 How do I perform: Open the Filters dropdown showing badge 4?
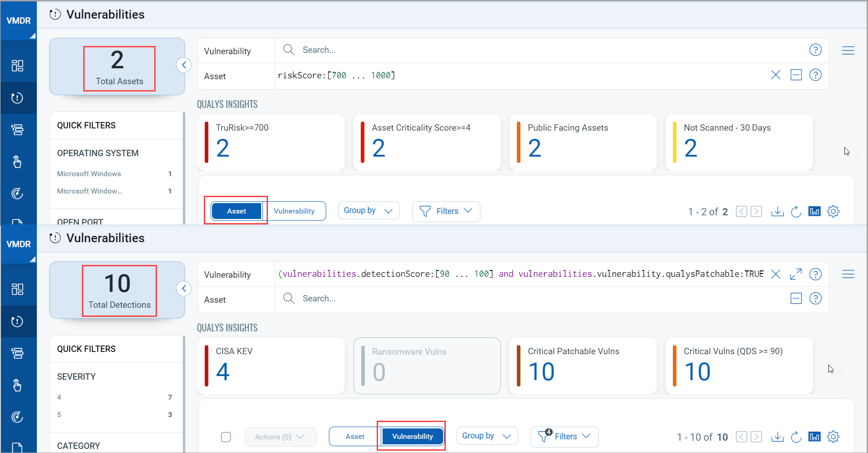coord(564,437)
